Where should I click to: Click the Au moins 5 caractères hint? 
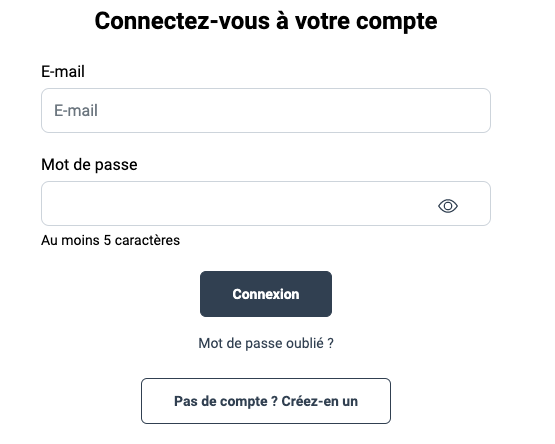(x=110, y=240)
